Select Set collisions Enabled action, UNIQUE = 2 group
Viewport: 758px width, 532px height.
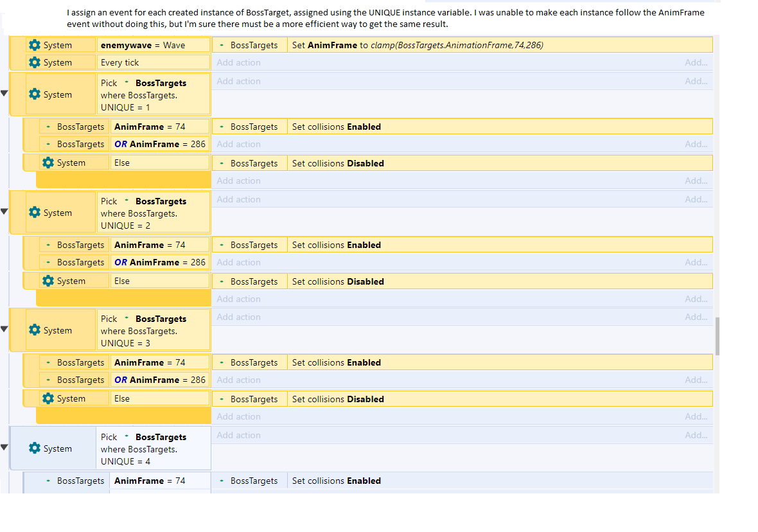(x=500, y=245)
